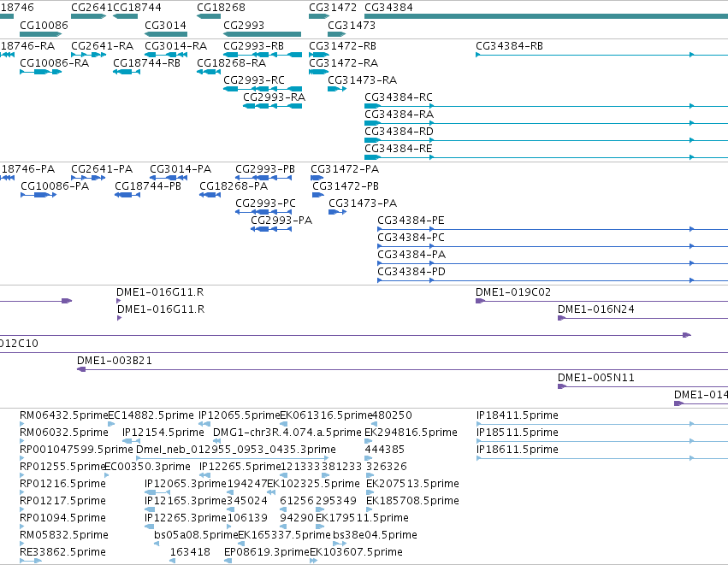Select protein CG2641-PA
This screenshot has height=565, width=728.
click(x=88, y=178)
